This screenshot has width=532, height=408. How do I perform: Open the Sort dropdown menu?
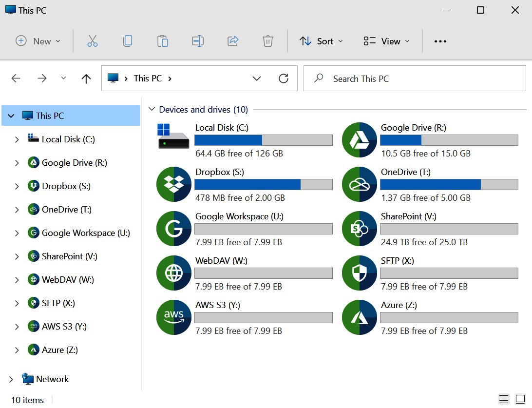[321, 41]
